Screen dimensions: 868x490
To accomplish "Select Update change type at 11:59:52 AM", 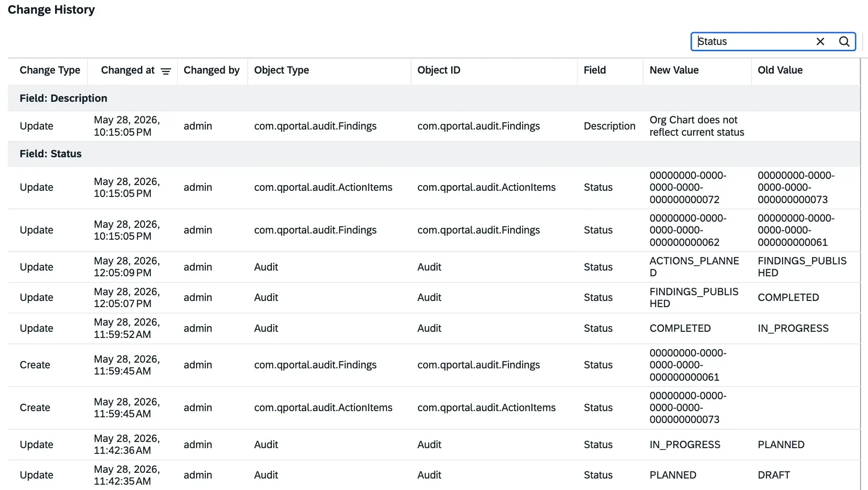I will [x=37, y=328].
